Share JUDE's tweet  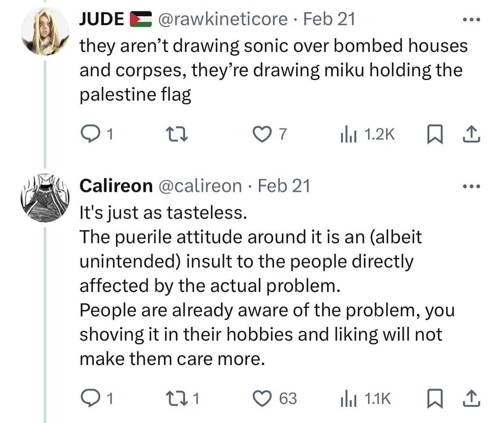click(472, 134)
